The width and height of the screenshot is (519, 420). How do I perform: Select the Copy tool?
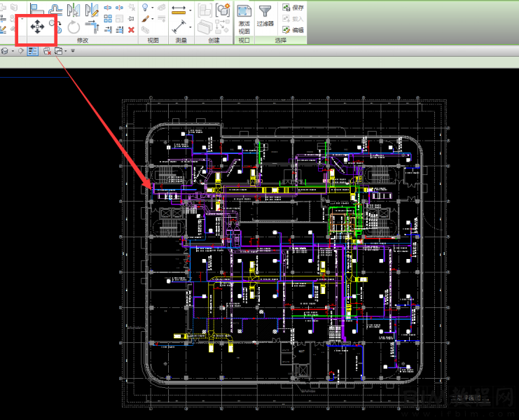56,26
